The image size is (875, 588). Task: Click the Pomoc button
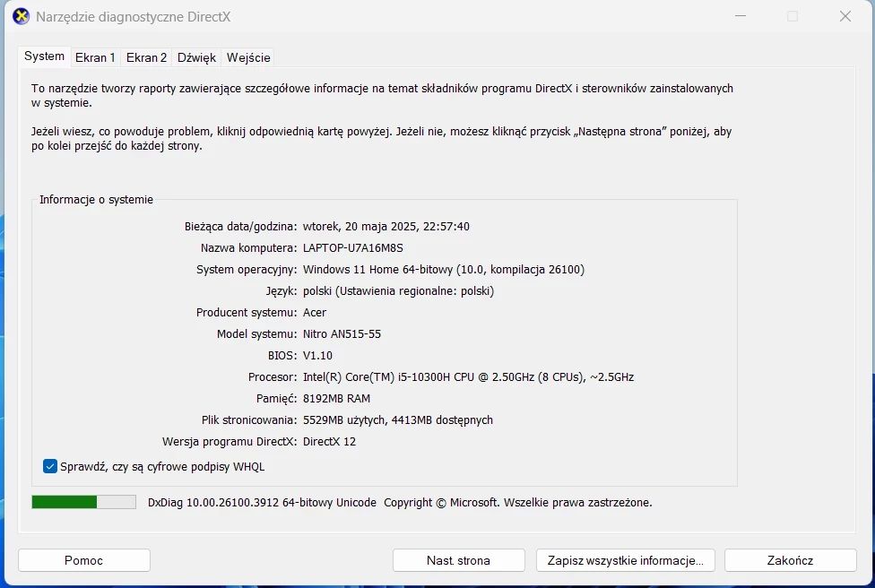(83, 560)
